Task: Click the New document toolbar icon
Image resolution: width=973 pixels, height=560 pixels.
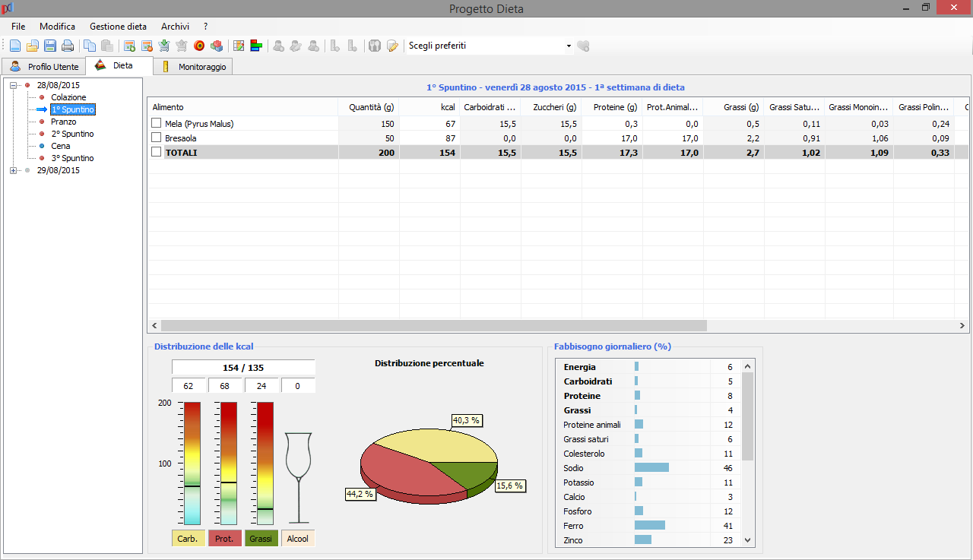Action: 15,46
